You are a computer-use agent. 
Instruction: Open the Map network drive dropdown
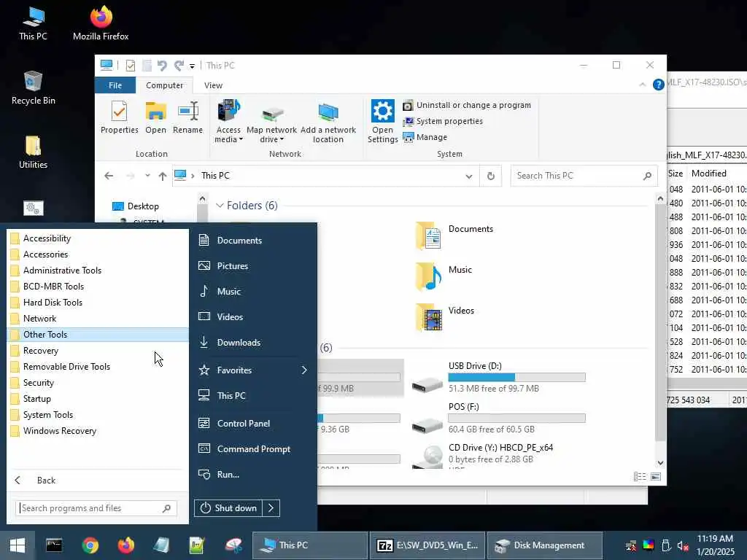pos(271,122)
